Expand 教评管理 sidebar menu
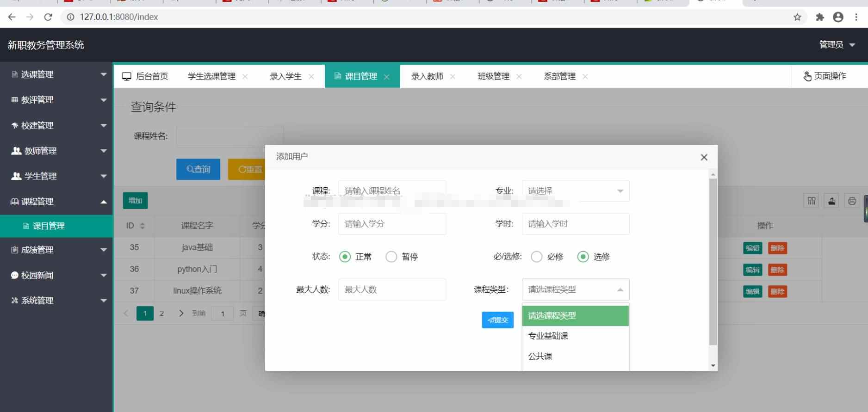Screen dimensions: 868x412 point(56,100)
